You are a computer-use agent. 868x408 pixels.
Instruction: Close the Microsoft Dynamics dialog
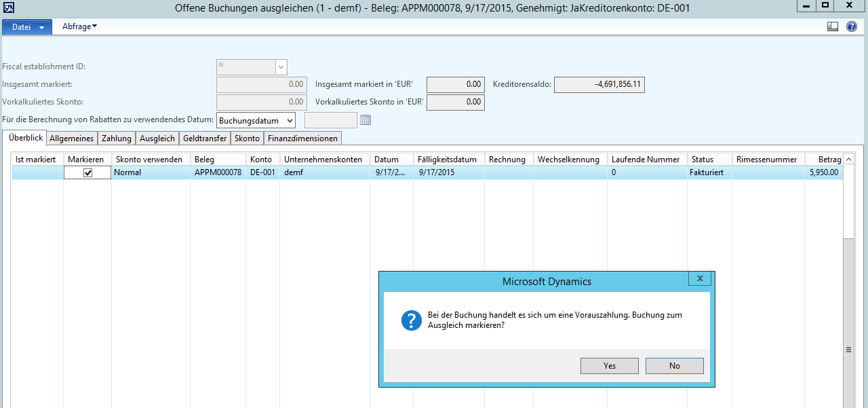pos(699,278)
